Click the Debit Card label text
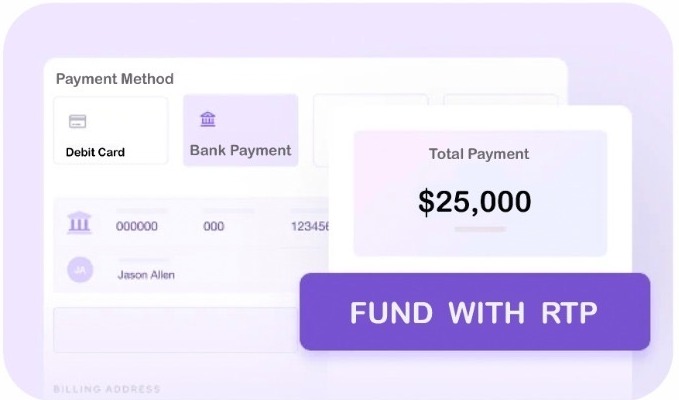The image size is (679, 400). [x=95, y=153]
